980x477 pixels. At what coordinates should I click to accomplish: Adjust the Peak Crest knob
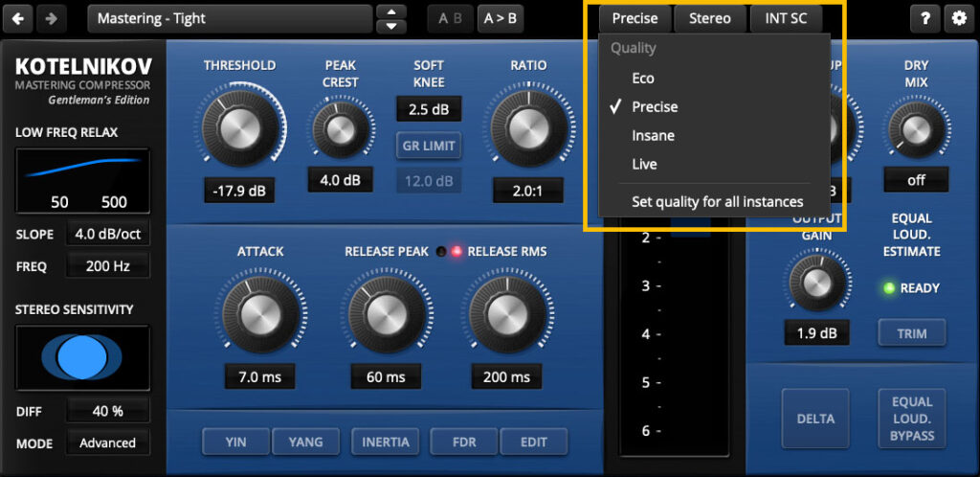point(341,130)
